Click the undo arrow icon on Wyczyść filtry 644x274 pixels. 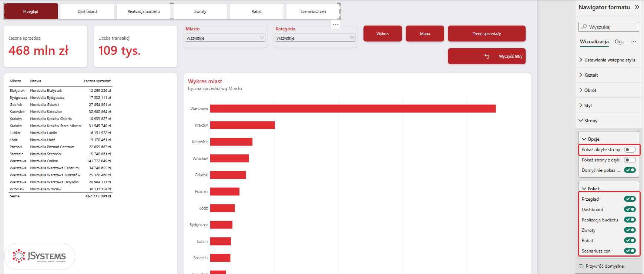pyautogui.click(x=487, y=56)
